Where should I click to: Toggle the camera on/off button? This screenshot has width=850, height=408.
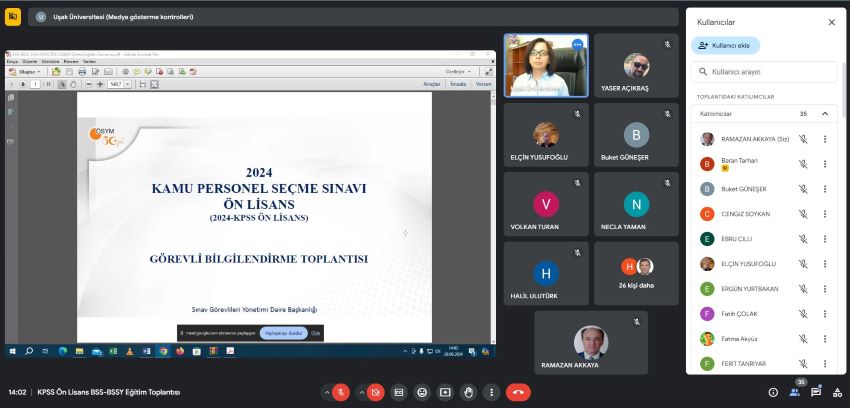tap(376, 392)
